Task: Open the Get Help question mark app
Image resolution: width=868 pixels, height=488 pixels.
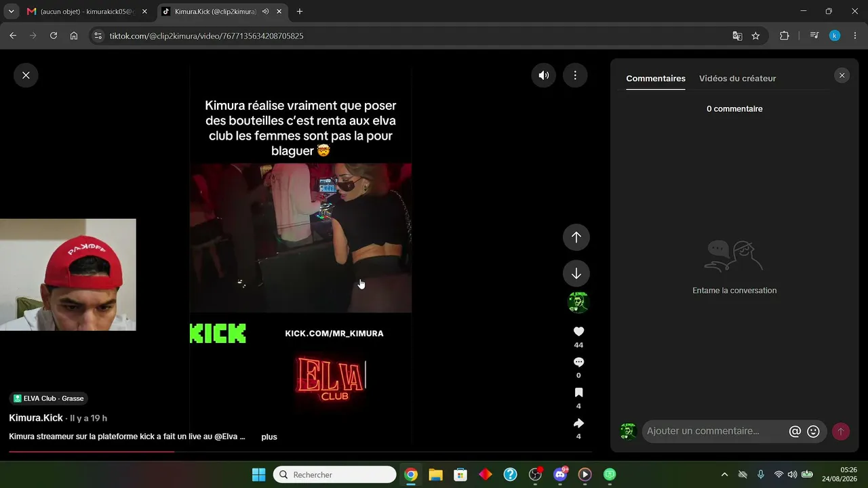Action: click(511, 474)
